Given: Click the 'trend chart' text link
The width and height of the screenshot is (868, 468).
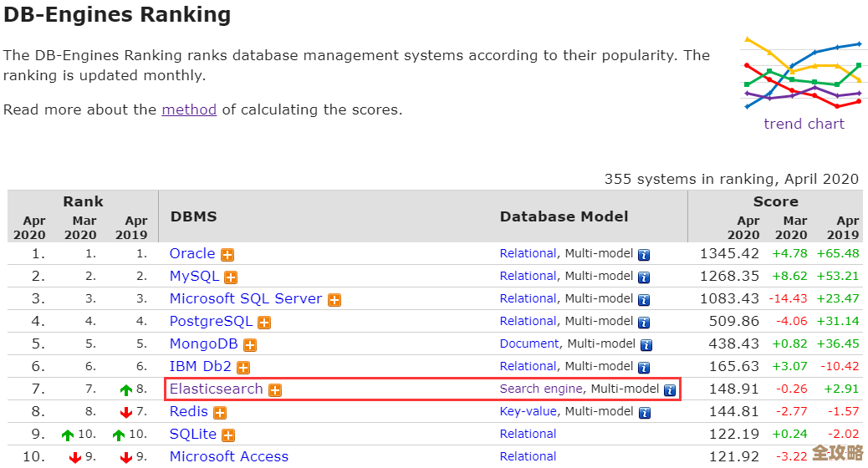Looking at the screenshot, I should (x=804, y=124).
